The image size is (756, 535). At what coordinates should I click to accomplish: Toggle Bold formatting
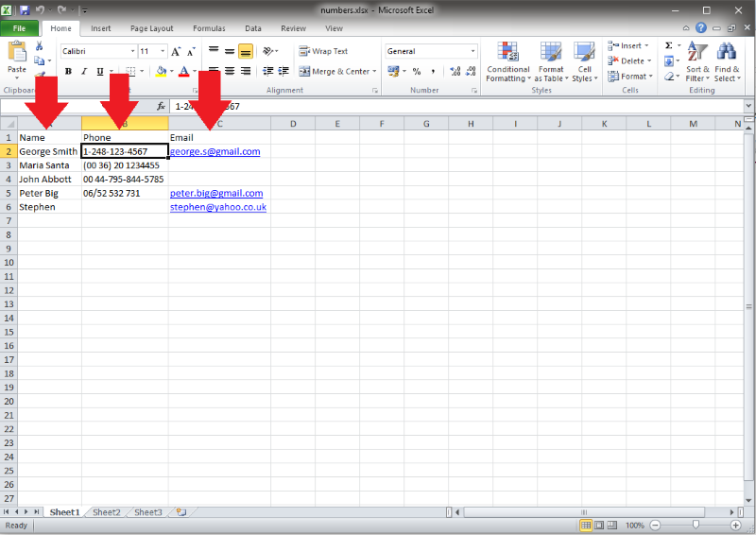[68, 71]
